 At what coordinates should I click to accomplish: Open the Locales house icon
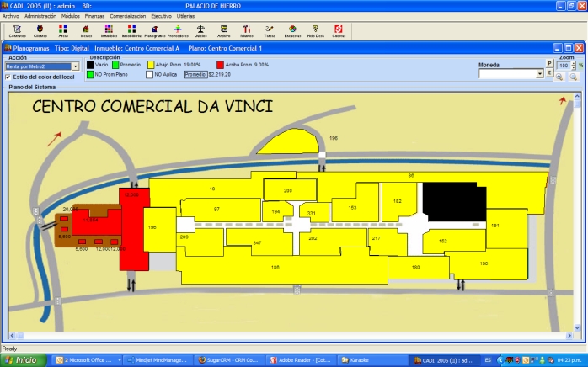(x=86, y=31)
